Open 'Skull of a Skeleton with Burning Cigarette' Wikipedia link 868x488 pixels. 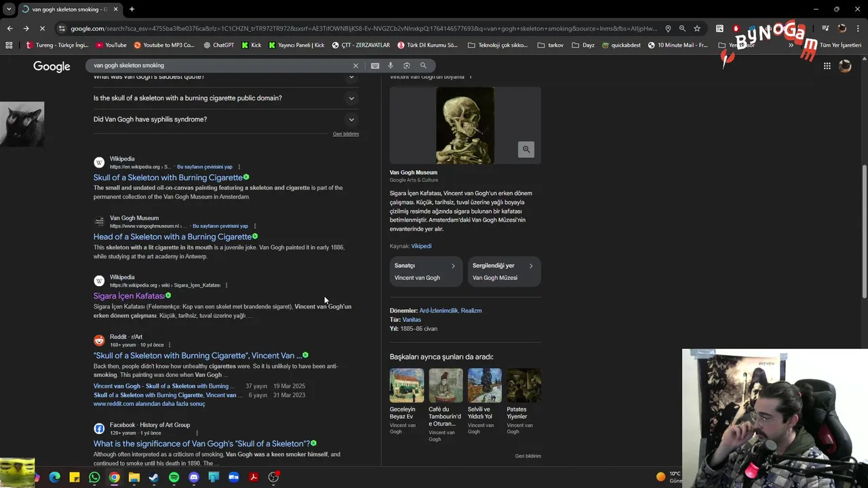point(168,178)
